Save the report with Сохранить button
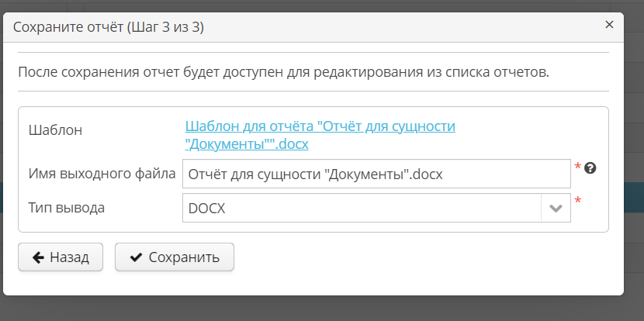Viewport: 644px width, 321px height. click(175, 257)
